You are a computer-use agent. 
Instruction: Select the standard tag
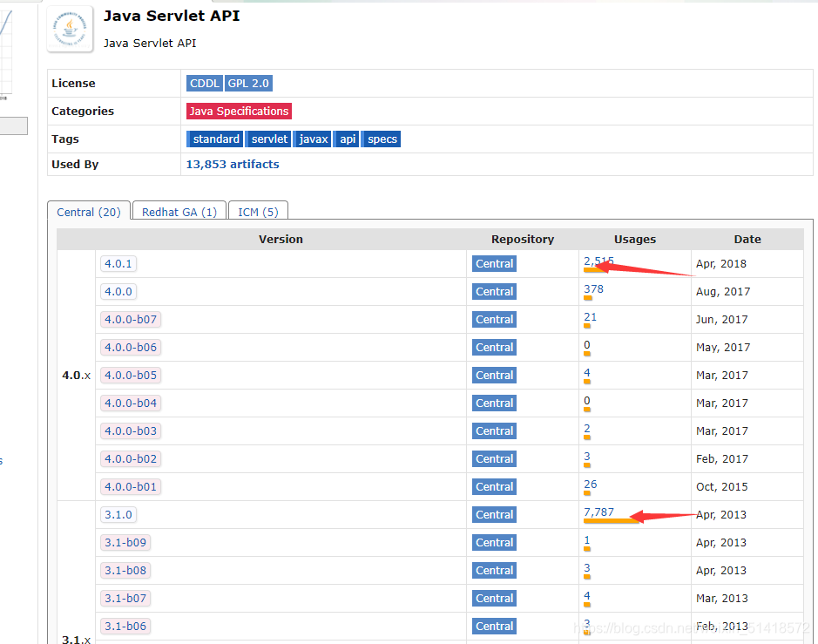(215, 139)
